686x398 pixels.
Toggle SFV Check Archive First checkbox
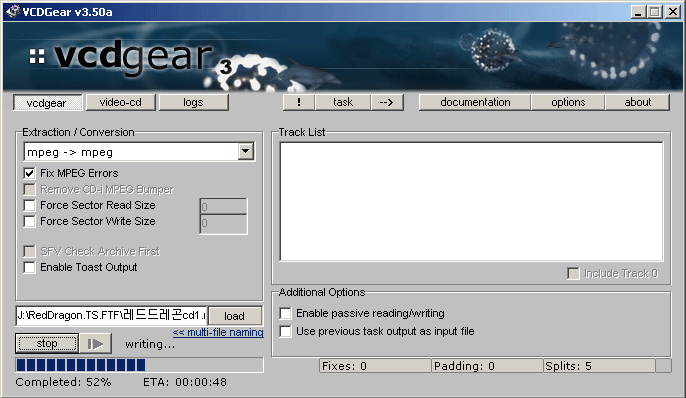pyautogui.click(x=29, y=251)
